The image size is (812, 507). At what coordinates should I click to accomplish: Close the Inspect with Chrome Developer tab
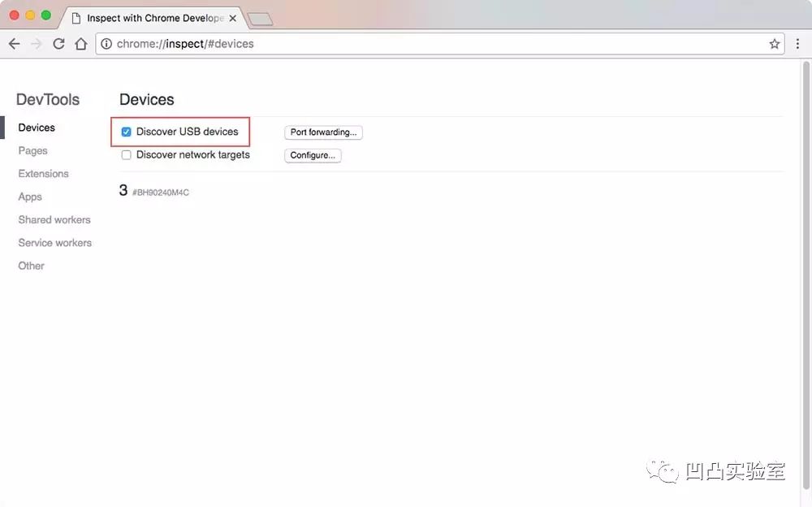click(232, 18)
